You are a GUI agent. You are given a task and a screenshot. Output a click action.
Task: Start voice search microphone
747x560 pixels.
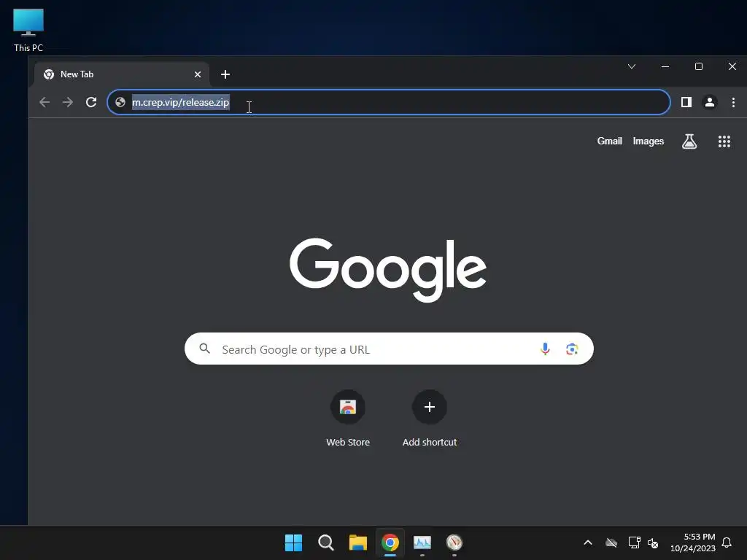545,349
